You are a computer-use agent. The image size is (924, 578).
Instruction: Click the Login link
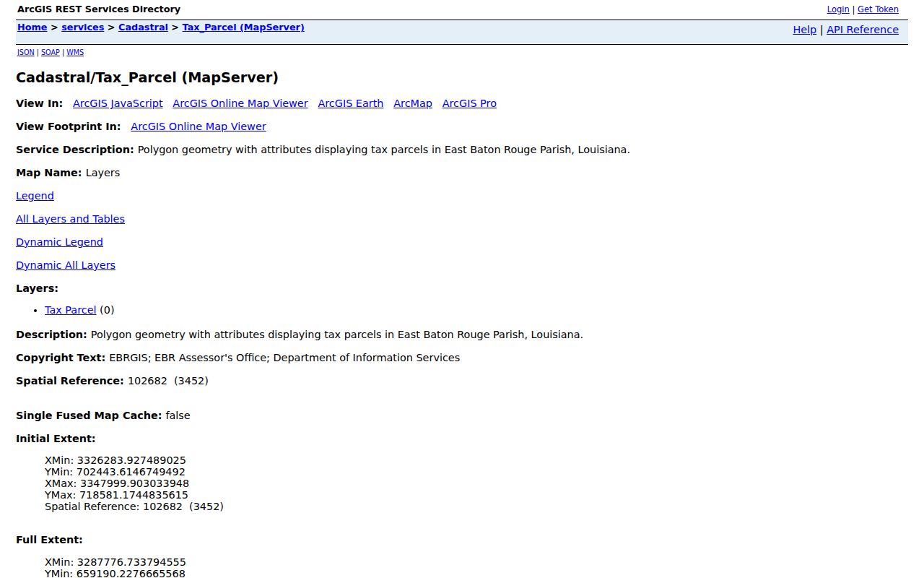point(837,9)
